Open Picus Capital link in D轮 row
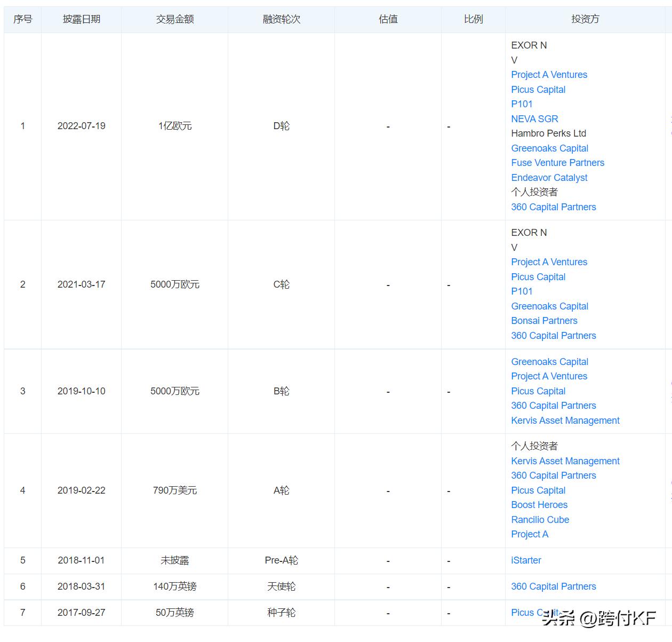Viewport: 672px width, 642px height. [x=538, y=90]
